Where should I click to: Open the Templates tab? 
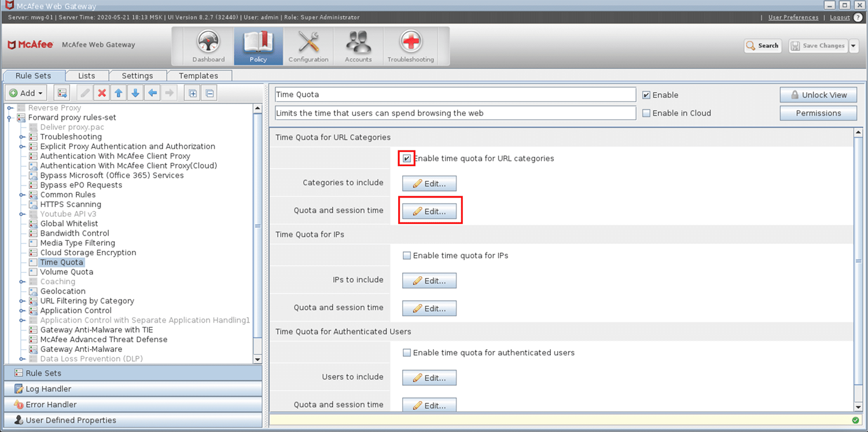(x=198, y=76)
